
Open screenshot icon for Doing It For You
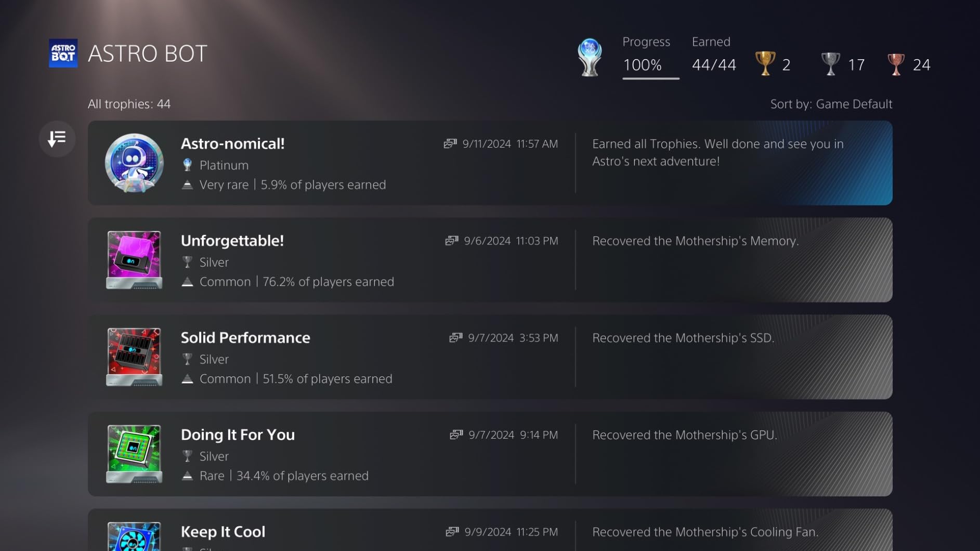(456, 435)
